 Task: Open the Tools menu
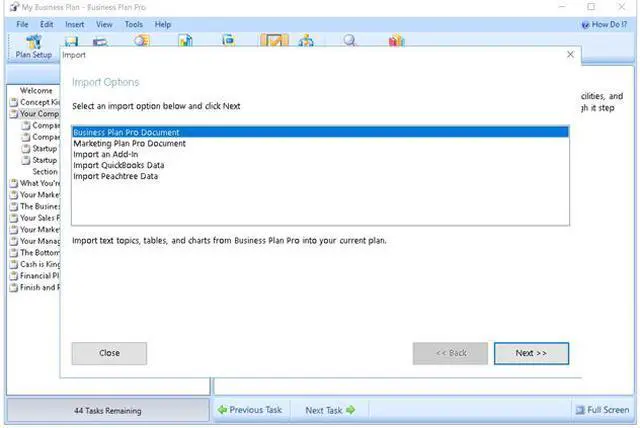pyautogui.click(x=133, y=24)
